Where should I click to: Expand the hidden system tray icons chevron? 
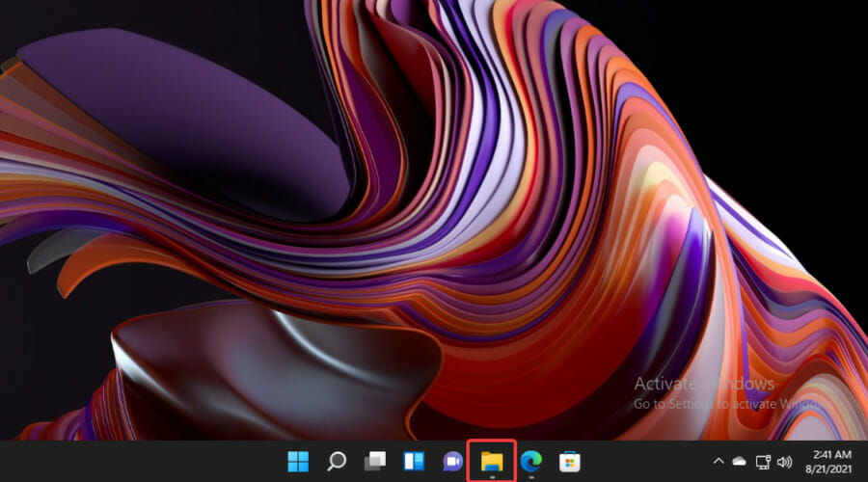[718, 462]
